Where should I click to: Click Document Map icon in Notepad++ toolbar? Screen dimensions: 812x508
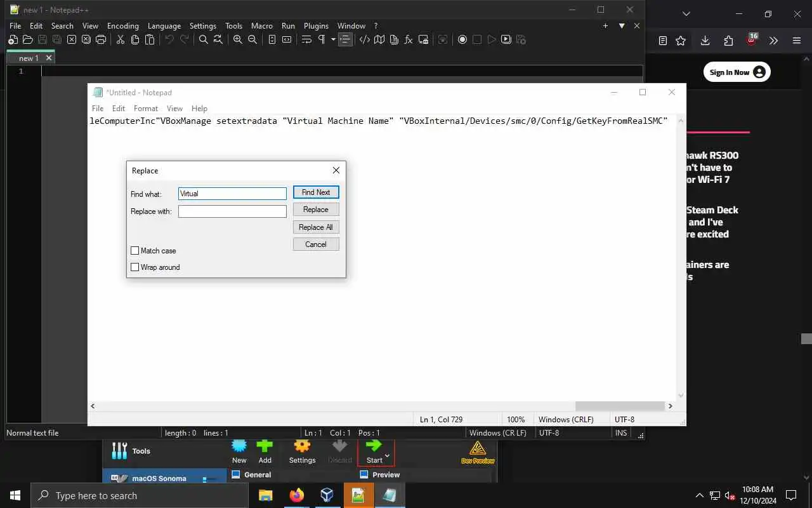(x=379, y=39)
